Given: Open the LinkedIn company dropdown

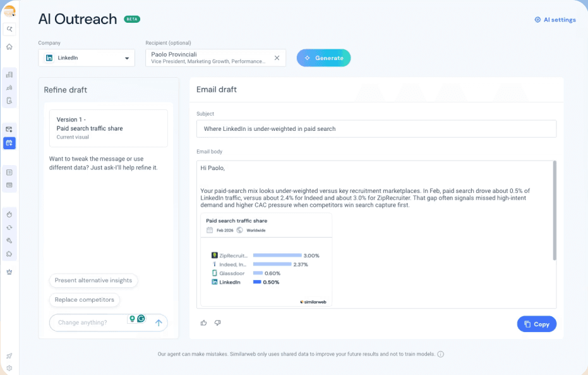Looking at the screenshot, I should pos(86,58).
